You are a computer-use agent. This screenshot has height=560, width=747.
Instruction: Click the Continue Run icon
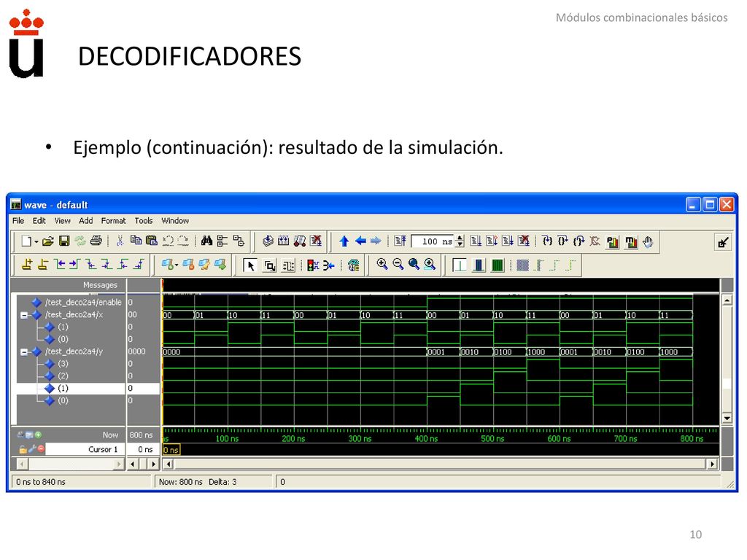click(x=492, y=241)
